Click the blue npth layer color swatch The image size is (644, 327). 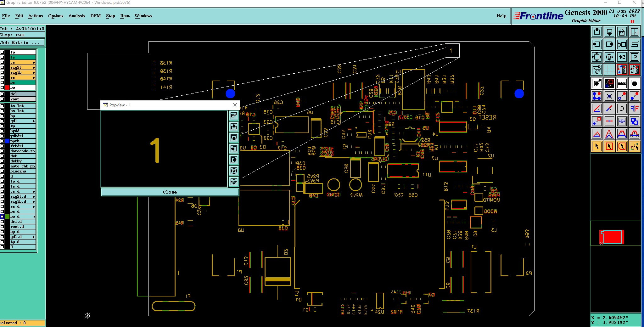[7, 141]
